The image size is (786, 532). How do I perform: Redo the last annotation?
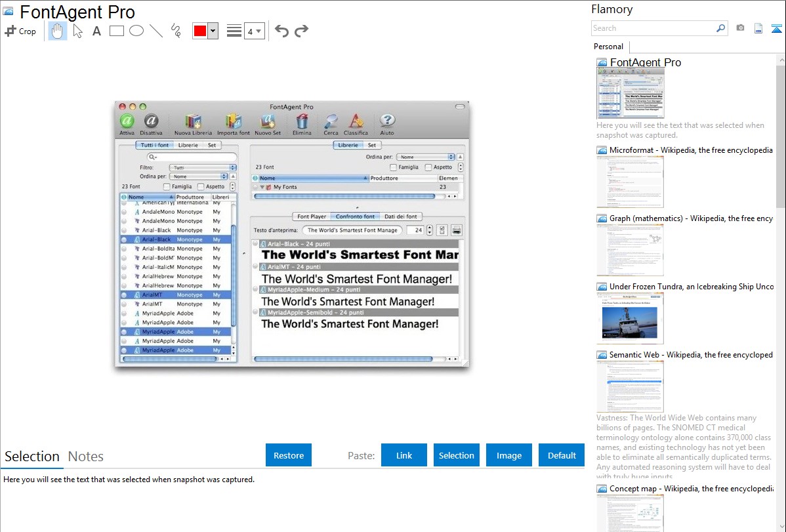[x=301, y=31]
